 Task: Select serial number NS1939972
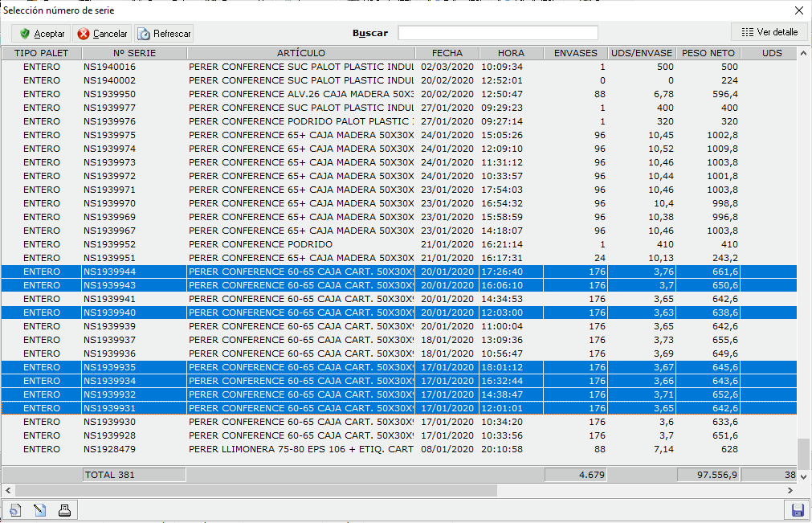109,176
